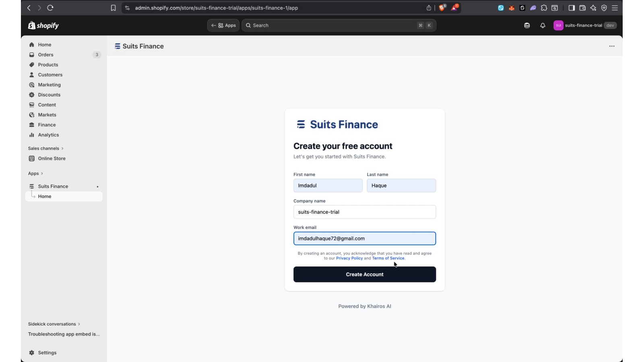
Task: Open the suits-finance-trial store account menu
Action: pos(585,25)
